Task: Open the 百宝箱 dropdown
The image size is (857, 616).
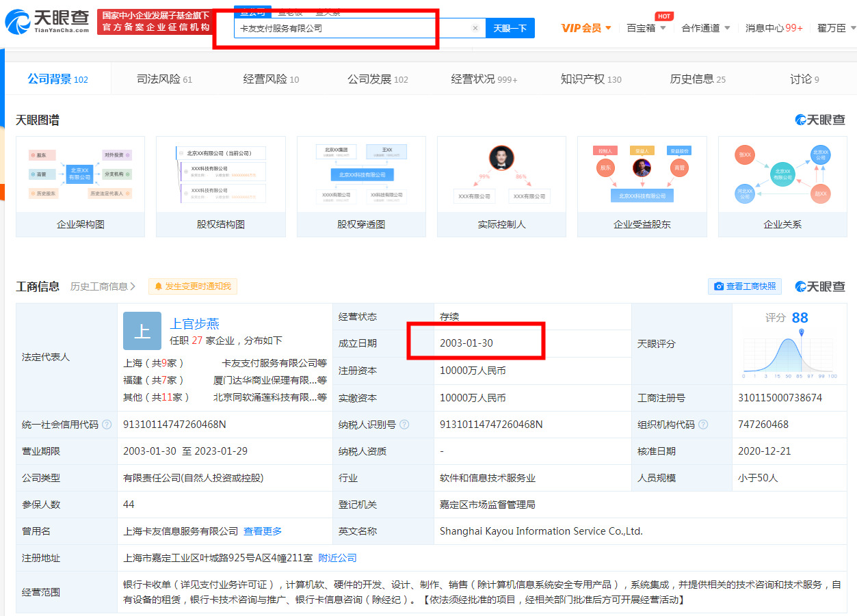Action: click(x=646, y=28)
